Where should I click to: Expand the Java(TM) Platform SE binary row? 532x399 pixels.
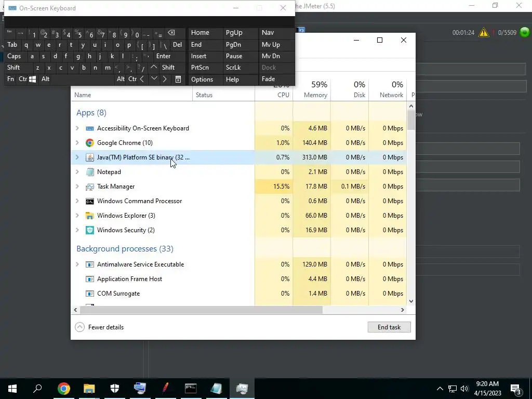[x=77, y=157]
